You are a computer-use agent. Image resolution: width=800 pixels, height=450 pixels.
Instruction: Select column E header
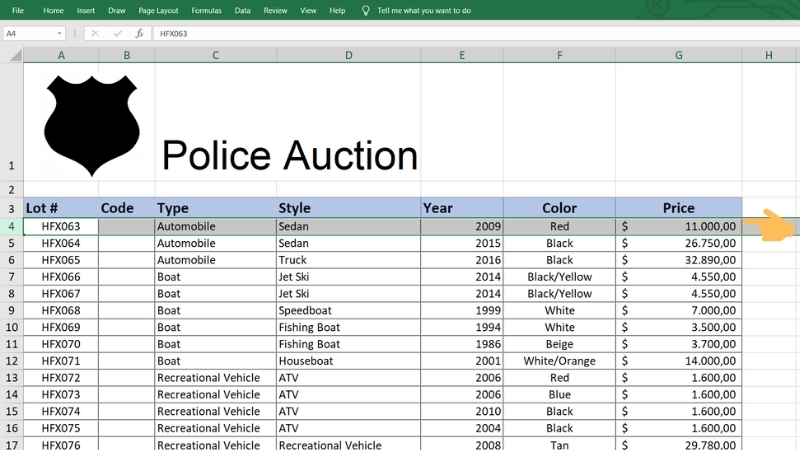click(462, 55)
